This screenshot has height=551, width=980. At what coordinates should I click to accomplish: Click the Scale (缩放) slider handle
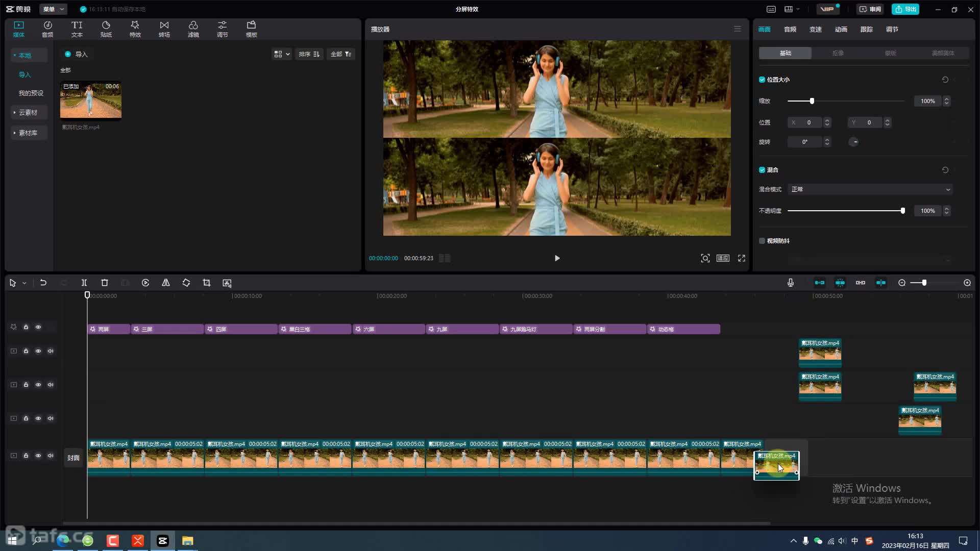(812, 101)
